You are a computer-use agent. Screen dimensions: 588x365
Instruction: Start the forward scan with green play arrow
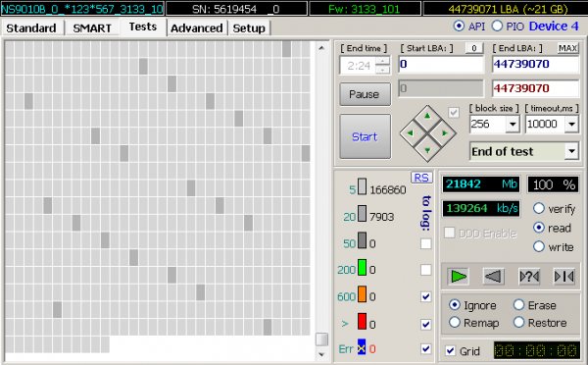[458, 277]
